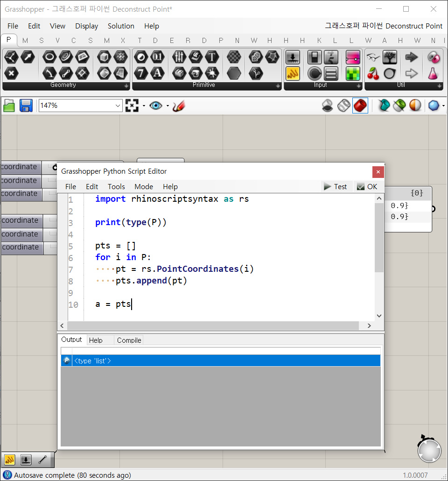448x481 pixels.
Task: Open the sketch red pen tool
Action: coord(179,106)
